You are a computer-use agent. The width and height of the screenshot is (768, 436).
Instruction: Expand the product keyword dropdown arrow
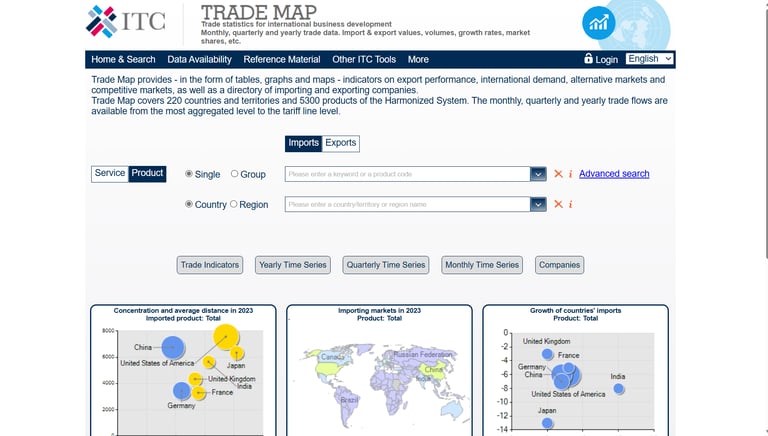click(538, 174)
